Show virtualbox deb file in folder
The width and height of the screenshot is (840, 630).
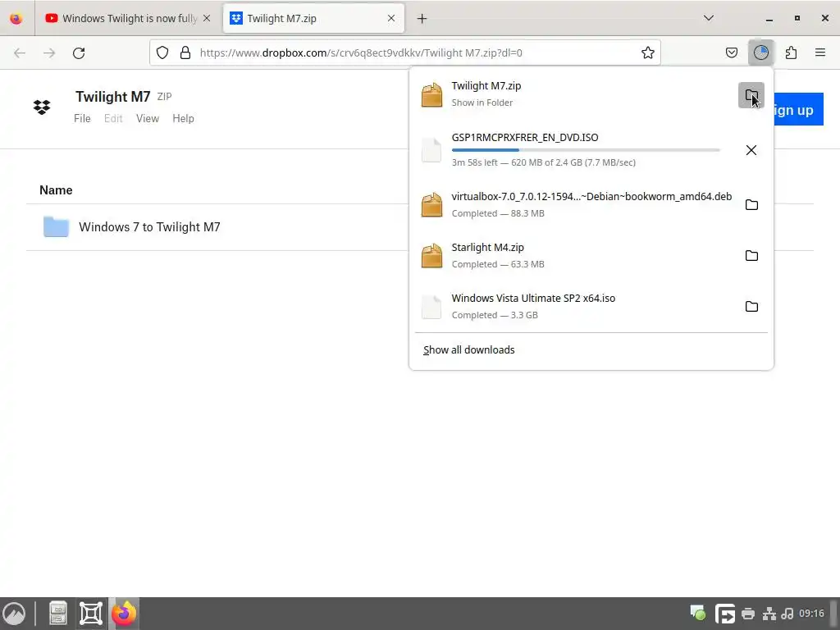tap(751, 204)
